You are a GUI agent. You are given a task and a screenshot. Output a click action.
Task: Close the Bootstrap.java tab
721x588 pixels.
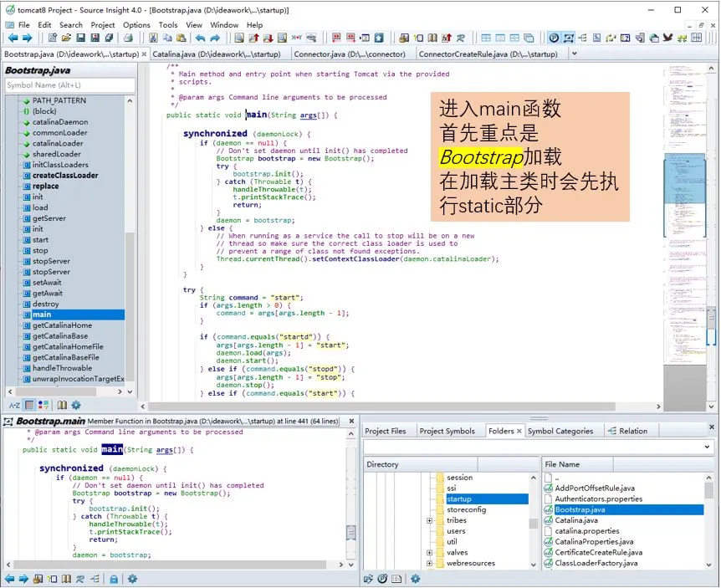pos(144,54)
